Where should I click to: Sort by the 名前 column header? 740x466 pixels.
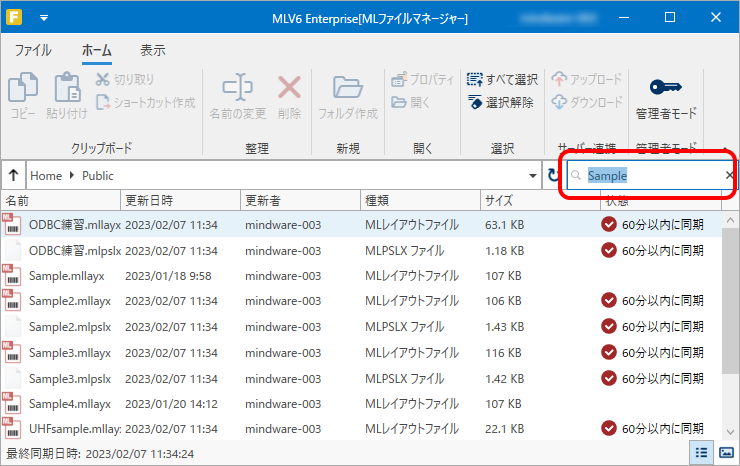[60, 201]
